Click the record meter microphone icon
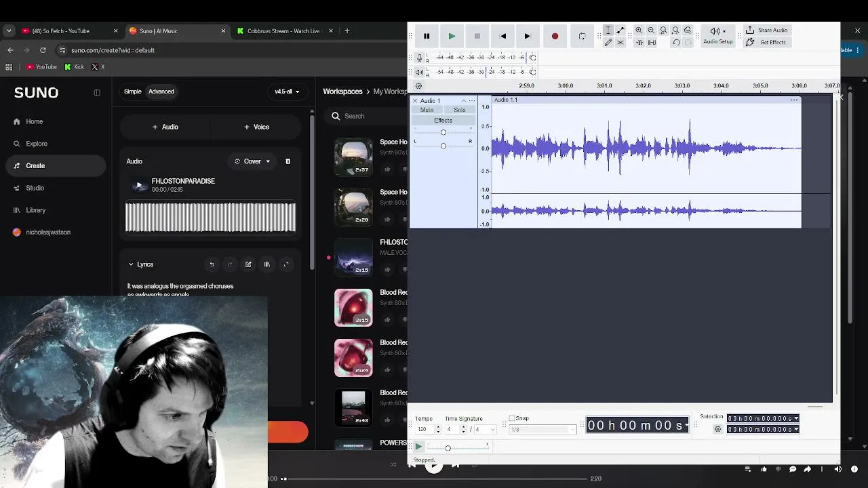This screenshot has height=488, width=868. 420,58
